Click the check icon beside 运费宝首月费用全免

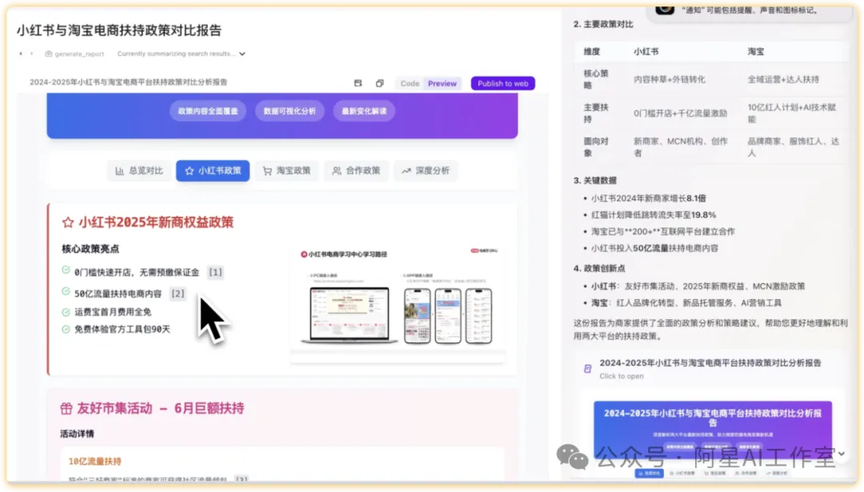(x=66, y=312)
